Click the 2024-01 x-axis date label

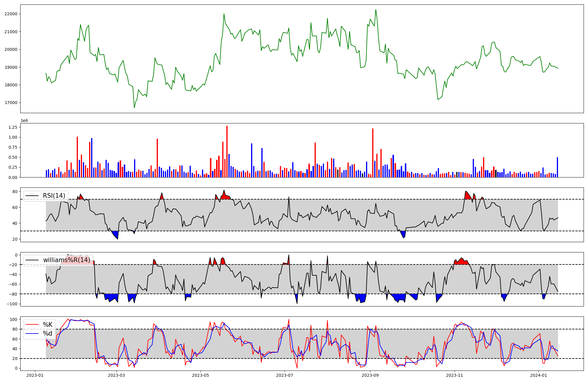pos(539,375)
